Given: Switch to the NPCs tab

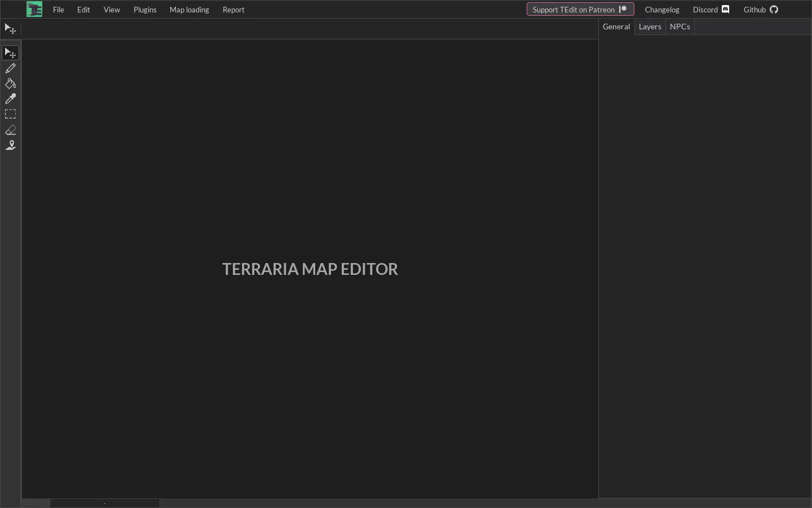Looking at the screenshot, I should (680, 27).
